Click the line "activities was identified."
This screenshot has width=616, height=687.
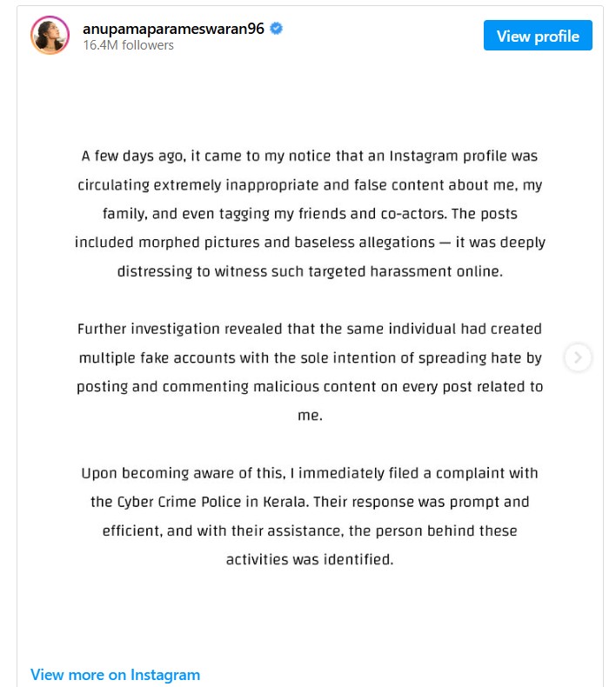pos(310,559)
